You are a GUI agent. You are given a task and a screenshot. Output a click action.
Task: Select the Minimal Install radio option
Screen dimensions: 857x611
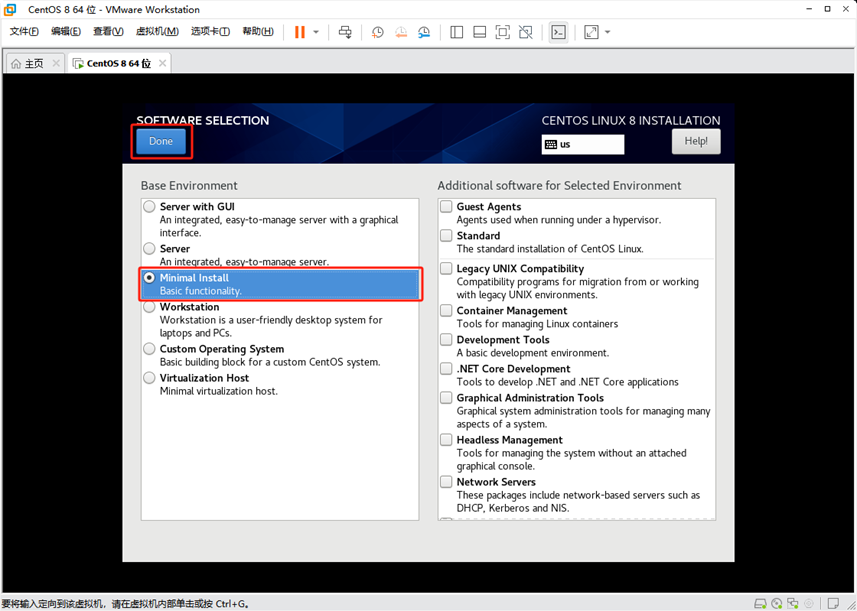pos(149,278)
